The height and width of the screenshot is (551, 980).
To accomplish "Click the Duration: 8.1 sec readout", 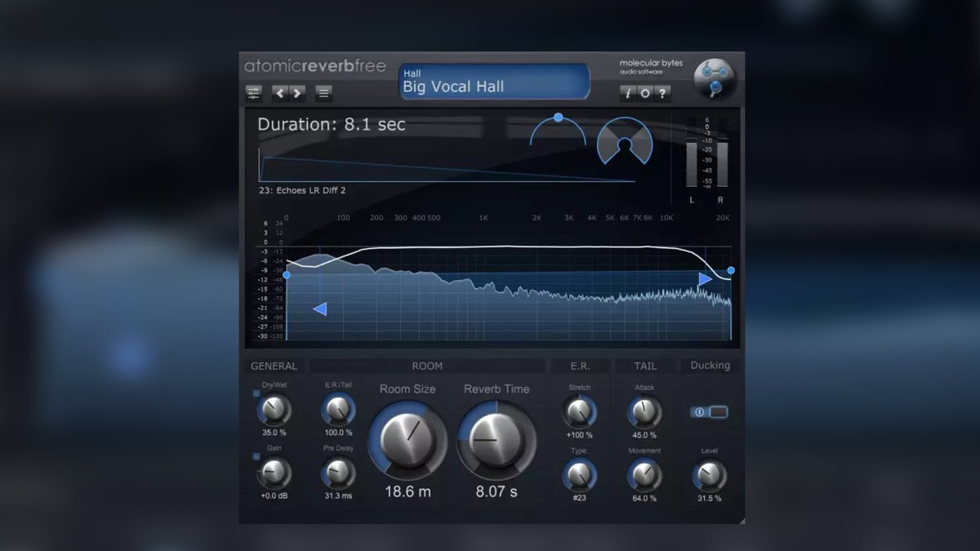I will click(x=332, y=125).
